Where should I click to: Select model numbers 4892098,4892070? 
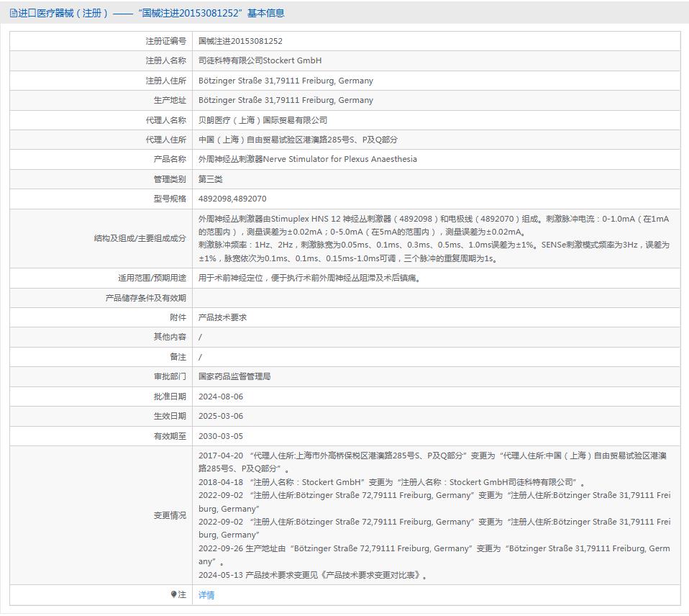pos(232,199)
